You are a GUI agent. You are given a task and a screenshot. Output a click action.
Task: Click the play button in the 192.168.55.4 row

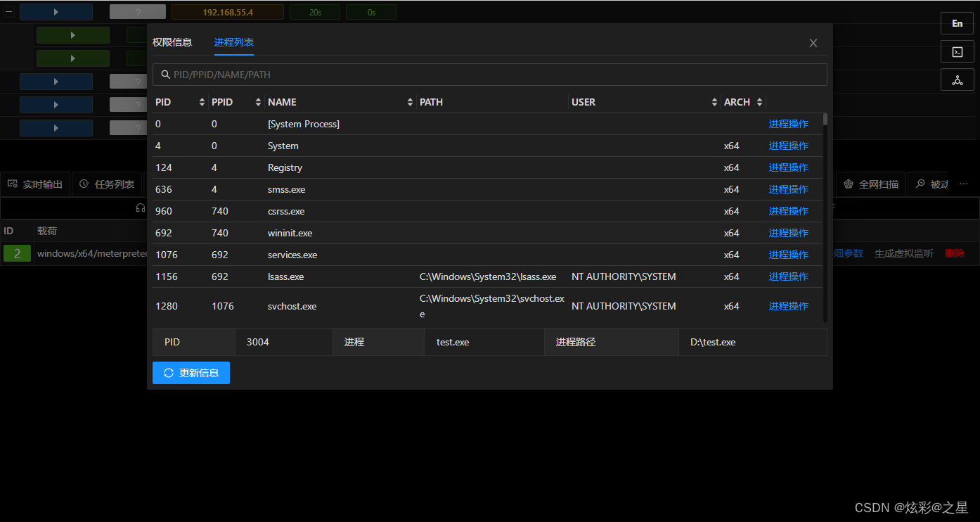pos(56,12)
